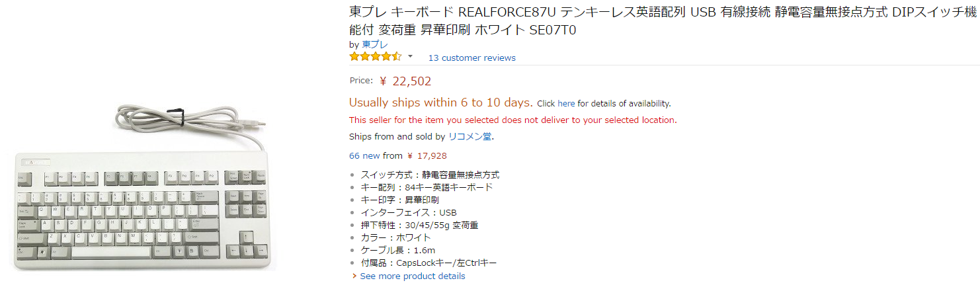Open seller リコメン堂 page
Image resolution: width=980 pixels, height=289 pixels.
[470, 137]
